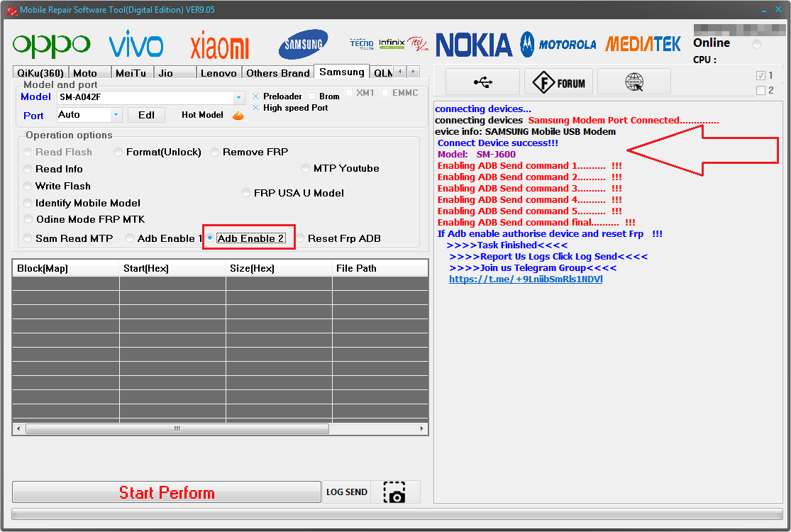The width and height of the screenshot is (791, 532).
Task: Show more brand tabs with right arrow
Action: [413, 72]
